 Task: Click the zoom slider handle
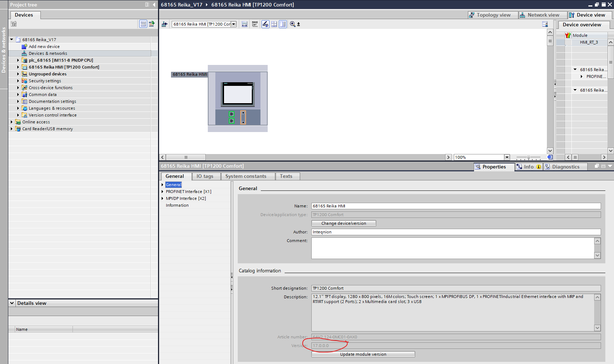529,157
